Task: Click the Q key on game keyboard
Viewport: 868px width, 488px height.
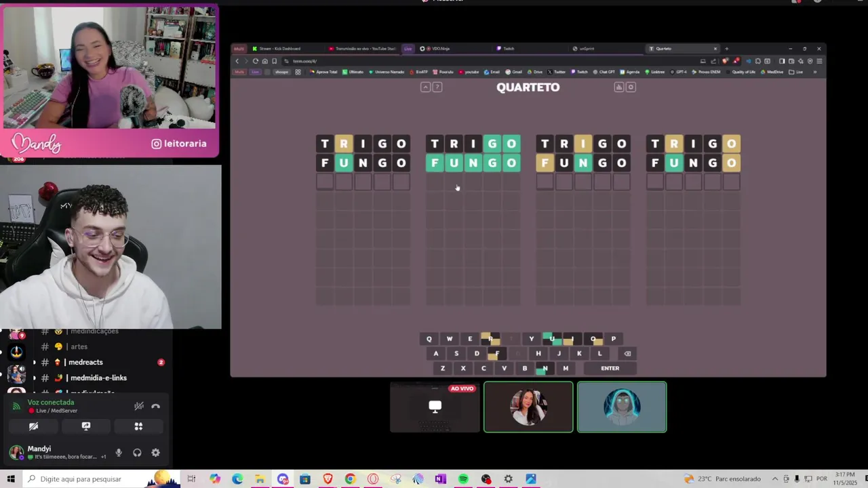Action: [429, 339]
